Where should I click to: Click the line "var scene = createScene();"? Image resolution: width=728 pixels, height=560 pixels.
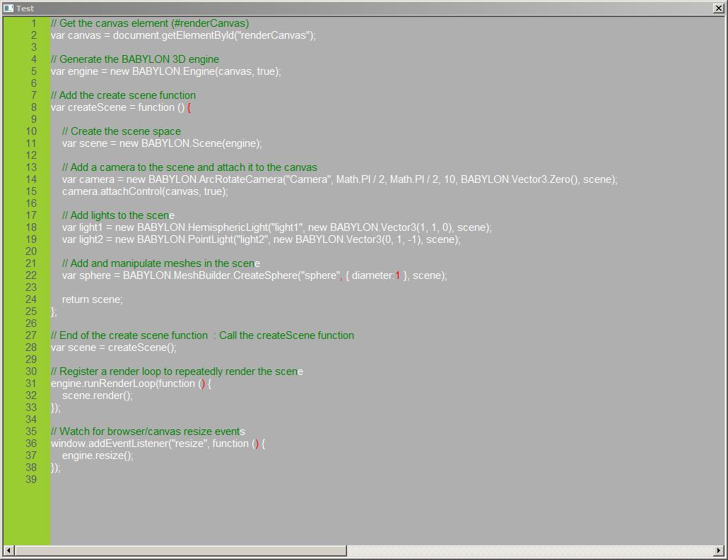pyautogui.click(x=114, y=347)
